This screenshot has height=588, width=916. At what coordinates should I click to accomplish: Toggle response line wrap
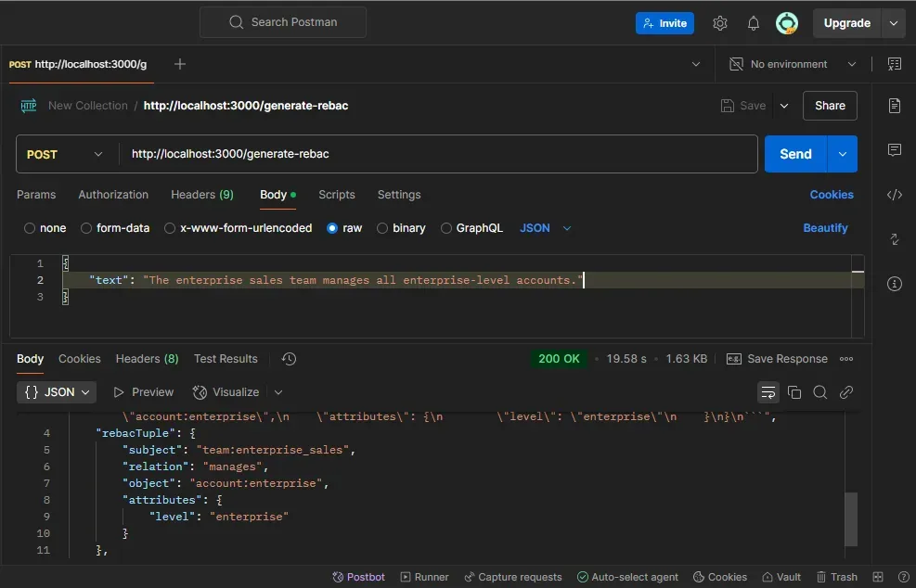[768, 392]
